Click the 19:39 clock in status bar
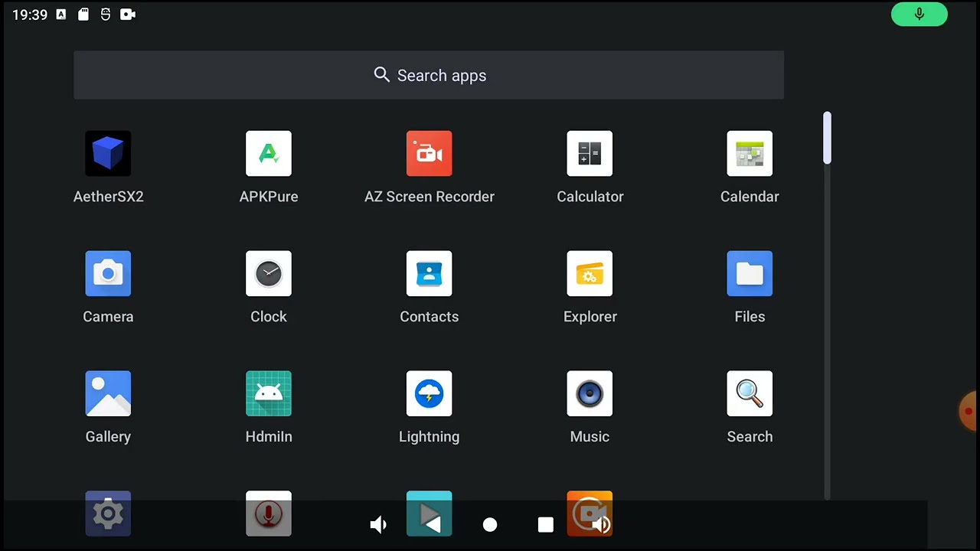 (x=30, y=15)
